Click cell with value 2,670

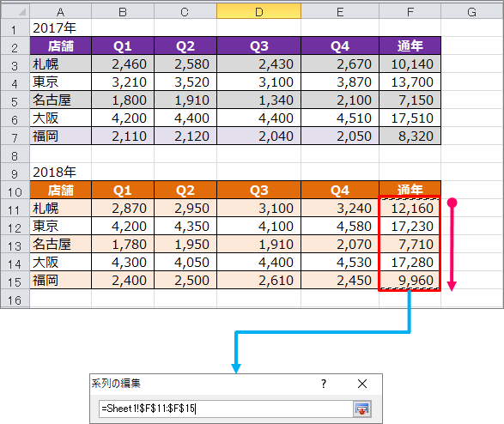pyautogui.click(x=340, y=64)
